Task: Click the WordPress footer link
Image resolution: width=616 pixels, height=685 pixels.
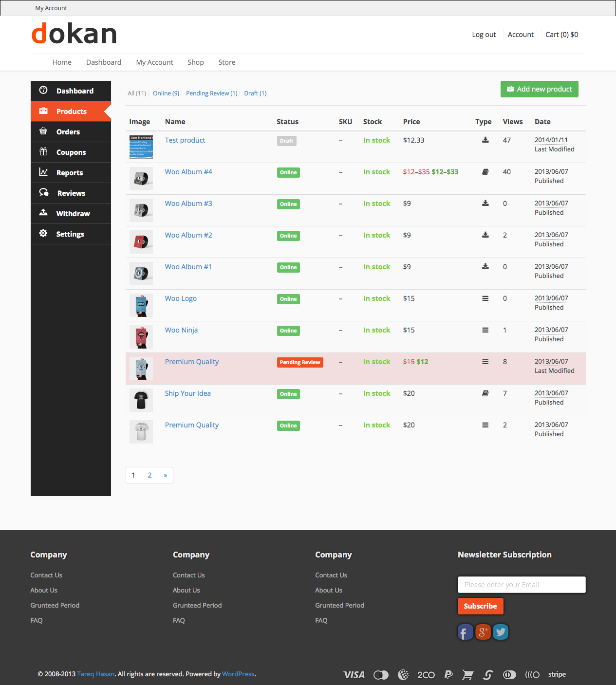Action: 238,674
